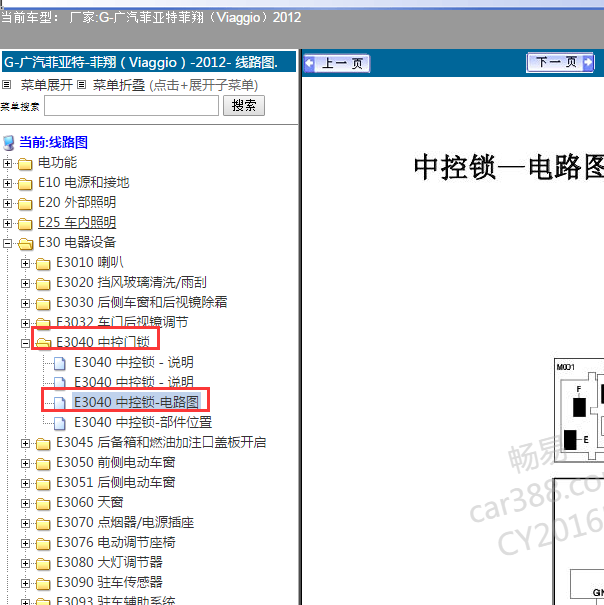The height and width of the screenshot is (605, 604).
Task: Click the folder icon for E3070 点烟器/电源插座
Action: (x=43, y=524)
